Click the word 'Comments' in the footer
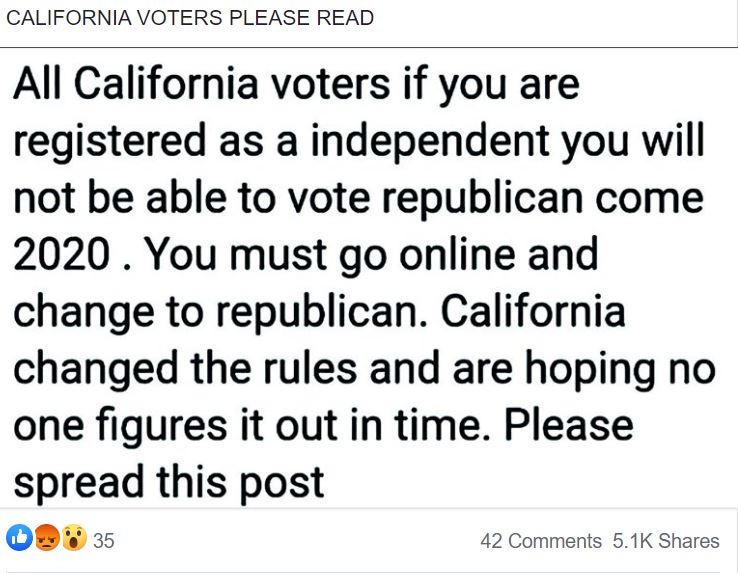This screenshot has height=573, width=738. click(x=555, y=541)
